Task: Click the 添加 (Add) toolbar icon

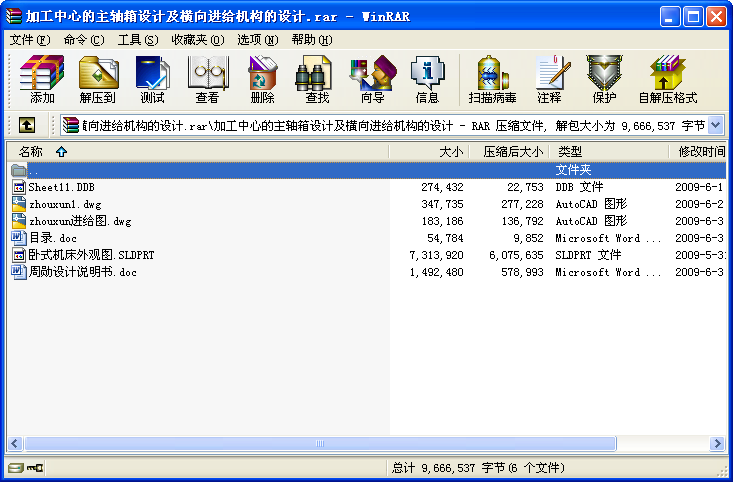Action: 42,80
